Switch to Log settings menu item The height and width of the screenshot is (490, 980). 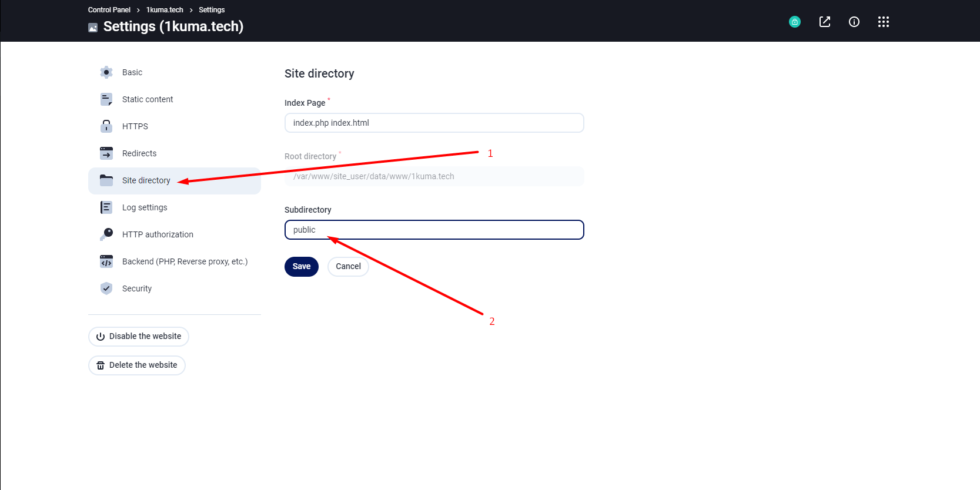pos(175,207)
